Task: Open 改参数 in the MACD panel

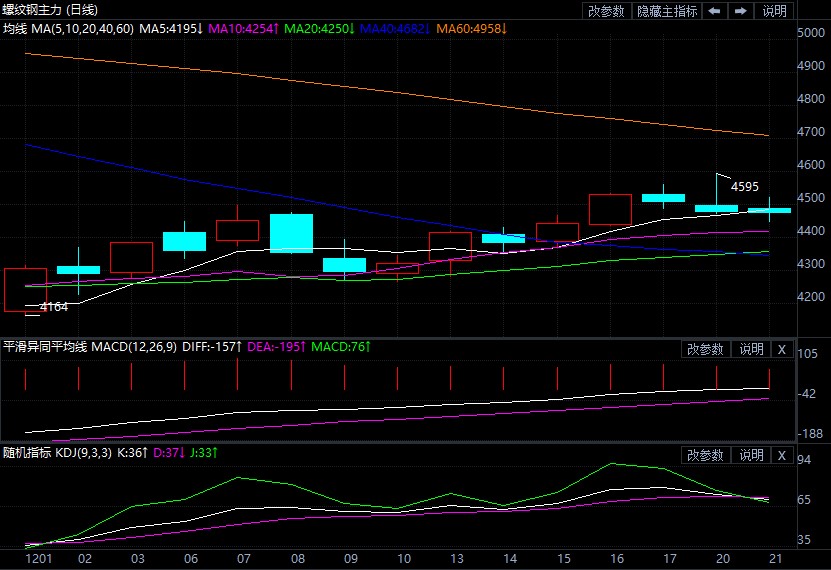Action: coord(705,349)
